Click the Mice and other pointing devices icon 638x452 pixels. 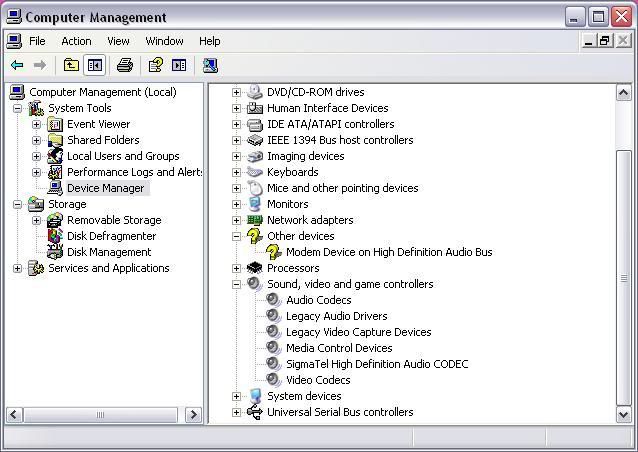[255, 188]
